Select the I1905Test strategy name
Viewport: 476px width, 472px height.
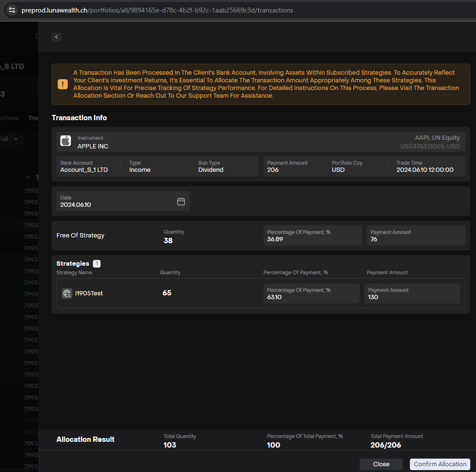pos(89,293)
